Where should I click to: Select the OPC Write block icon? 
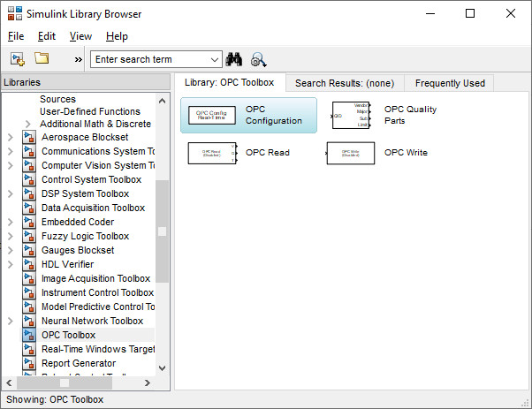tap(351, 153)
